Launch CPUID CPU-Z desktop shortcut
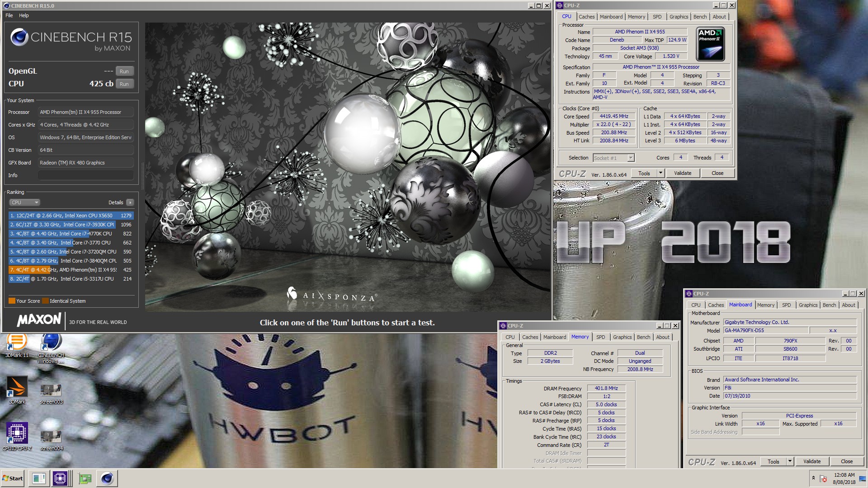 (x=17, y=436)
